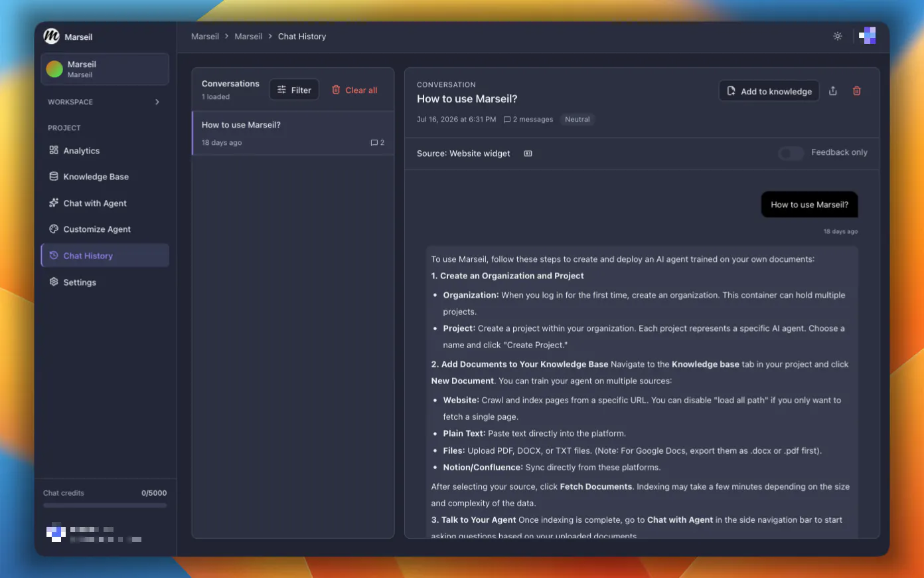
Task: Click the '1 loaded' conversations count
Action: point(216,97)
